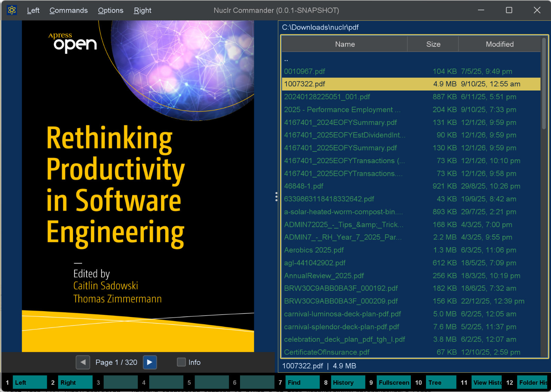This screenshot has width=551, height=392.
Task: Click the empty function key 4 button
Action: [x=166, y=382]
